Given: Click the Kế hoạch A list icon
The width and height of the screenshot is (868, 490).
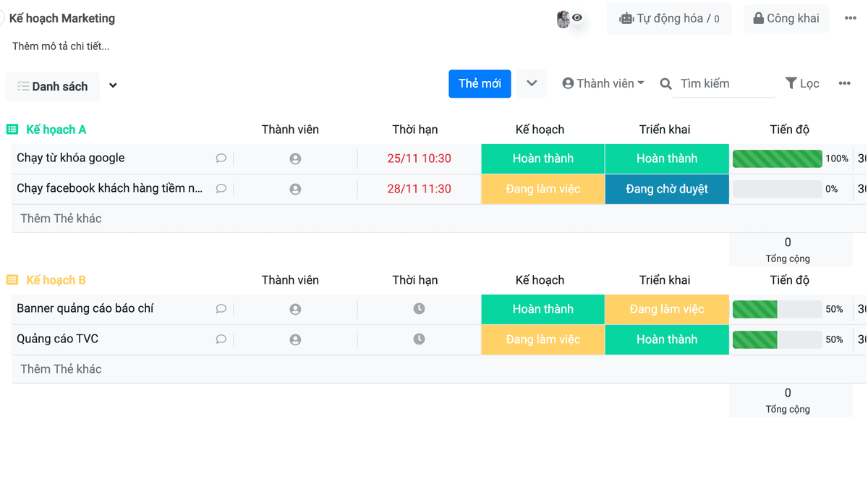Looking at the screenshot, I should click(x=12, y=130).
